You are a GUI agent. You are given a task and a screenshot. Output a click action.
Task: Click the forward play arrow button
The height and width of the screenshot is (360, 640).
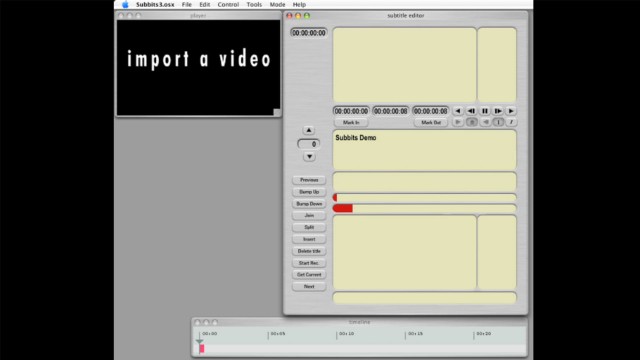[511, 111]
